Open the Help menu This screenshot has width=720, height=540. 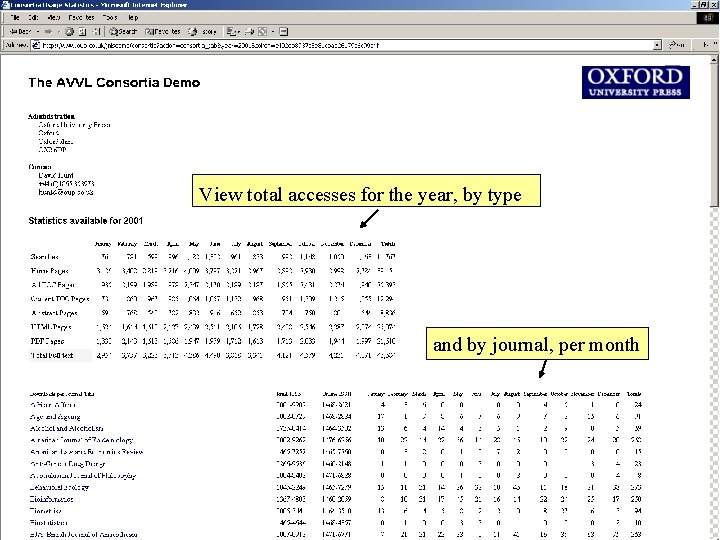click(133, 17)
